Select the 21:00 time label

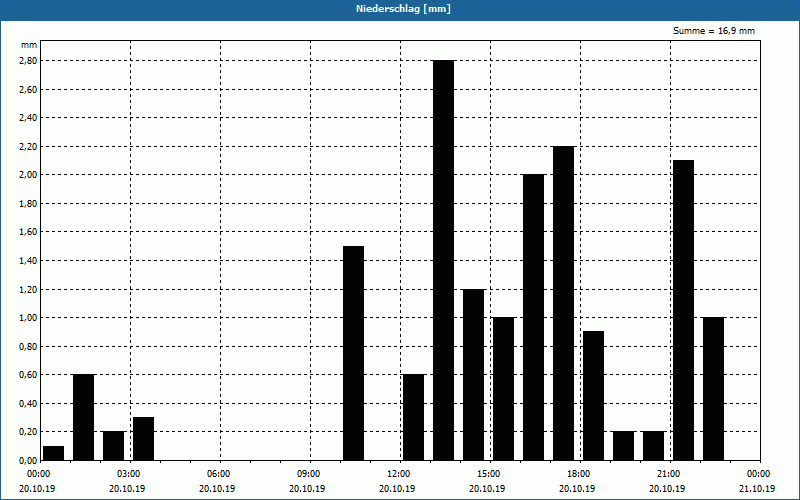[670, 474]
